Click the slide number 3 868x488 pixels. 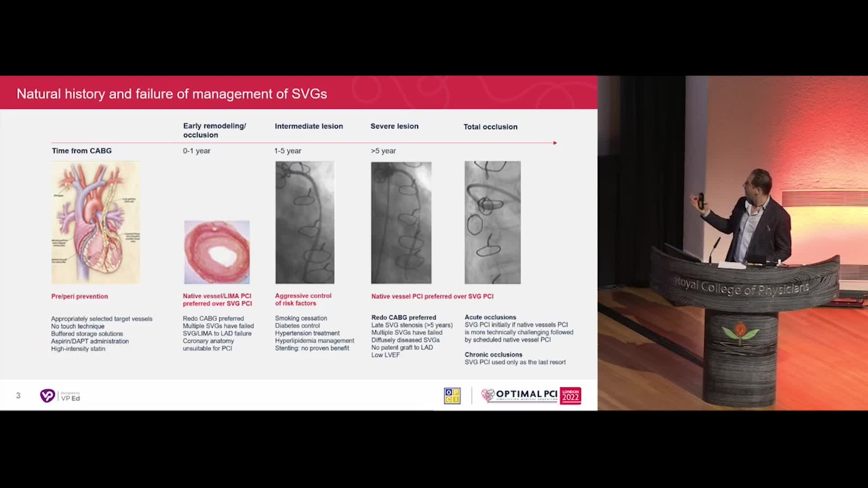[x=18, y=396]
